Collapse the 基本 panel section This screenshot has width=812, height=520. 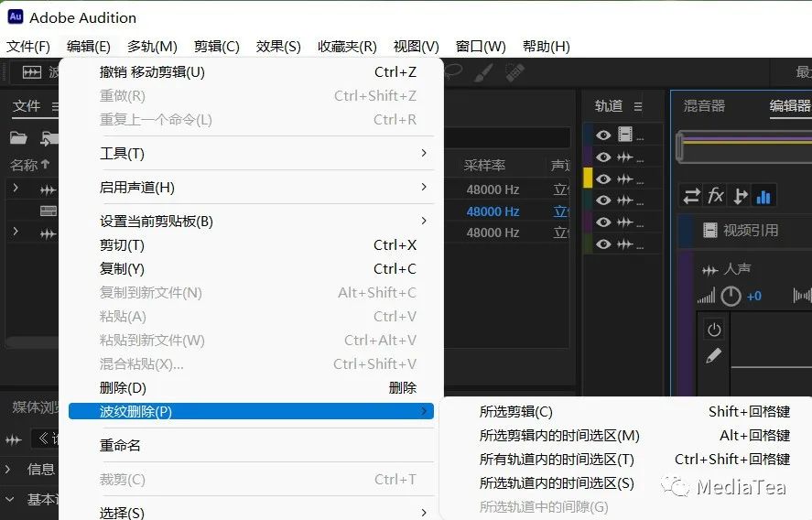(9, 499)
